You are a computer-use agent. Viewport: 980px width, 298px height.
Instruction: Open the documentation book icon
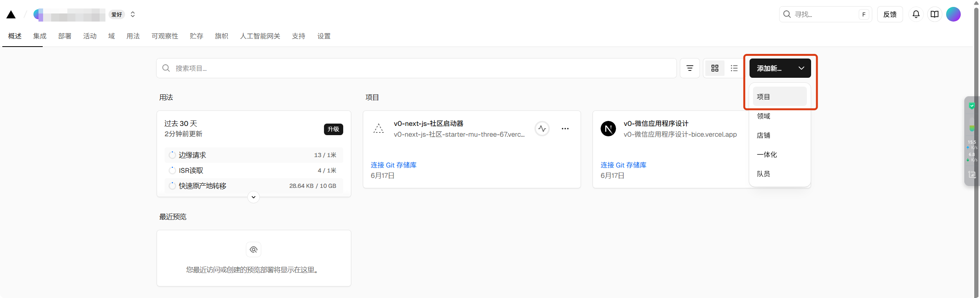tap(935, 14)
